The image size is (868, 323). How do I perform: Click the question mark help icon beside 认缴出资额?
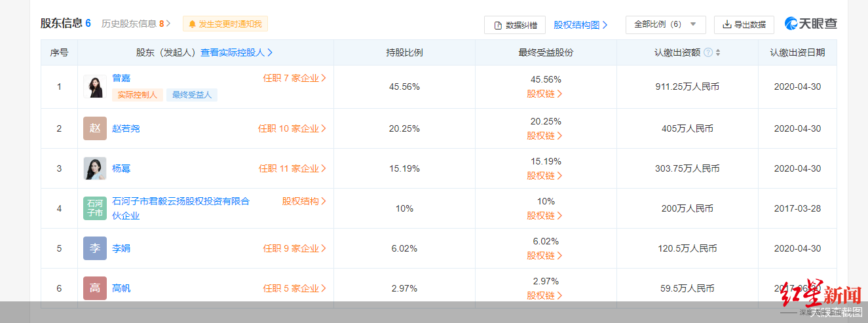pyautogui.click(x=708, y=53)
